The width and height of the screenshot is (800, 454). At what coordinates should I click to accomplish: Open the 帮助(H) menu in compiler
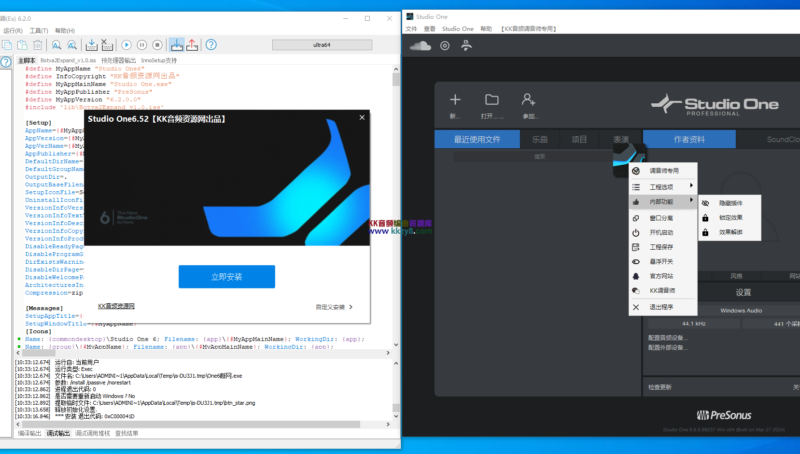pos(65,31)
